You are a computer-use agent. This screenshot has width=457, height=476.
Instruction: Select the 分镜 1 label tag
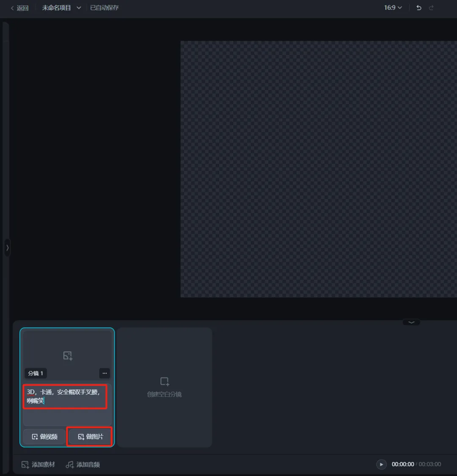tap(36, 373)
